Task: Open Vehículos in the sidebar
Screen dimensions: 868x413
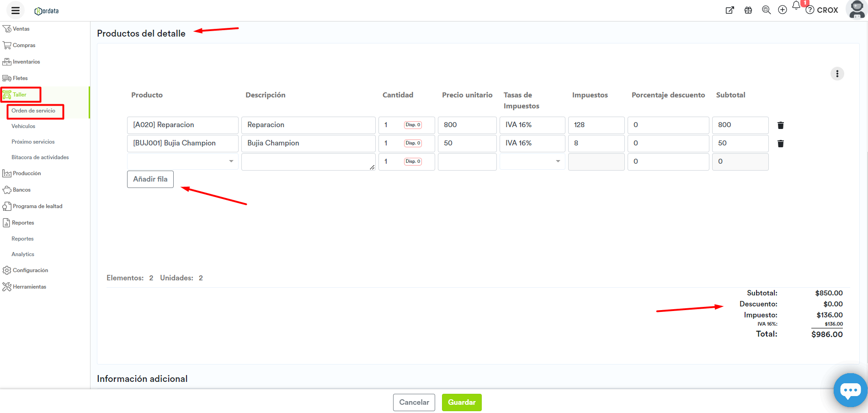Action: click(23, 126)
